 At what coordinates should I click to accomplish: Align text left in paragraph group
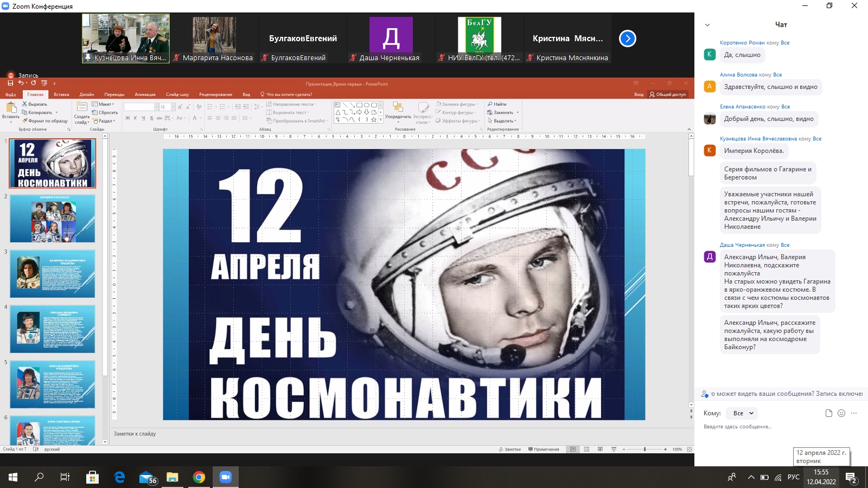(x=210, y=118)
